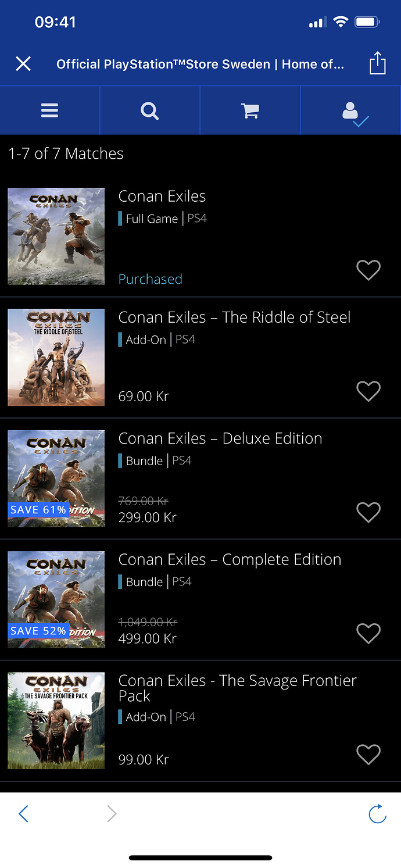Close the in-app browser

click(x=23, y=63)
